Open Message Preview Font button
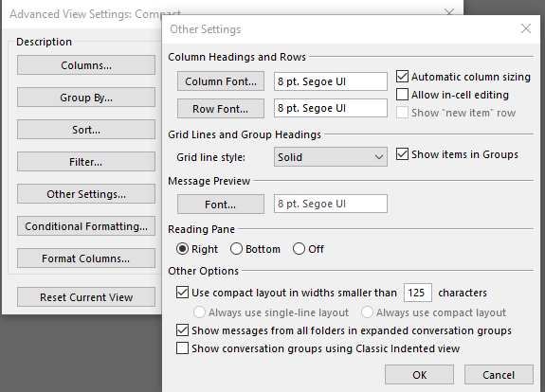 coord(221,205)
